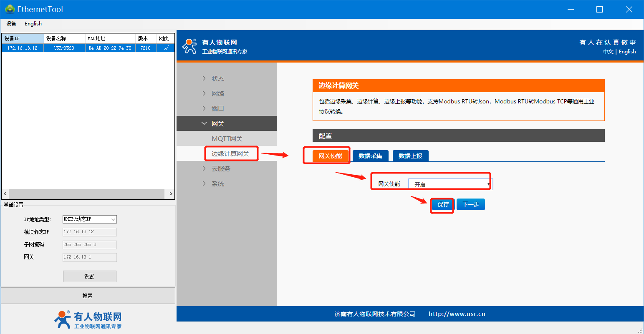The width and height of the screenshot is (644, 334).
Task: Click the 保存 button
Action: coord(443,204)
